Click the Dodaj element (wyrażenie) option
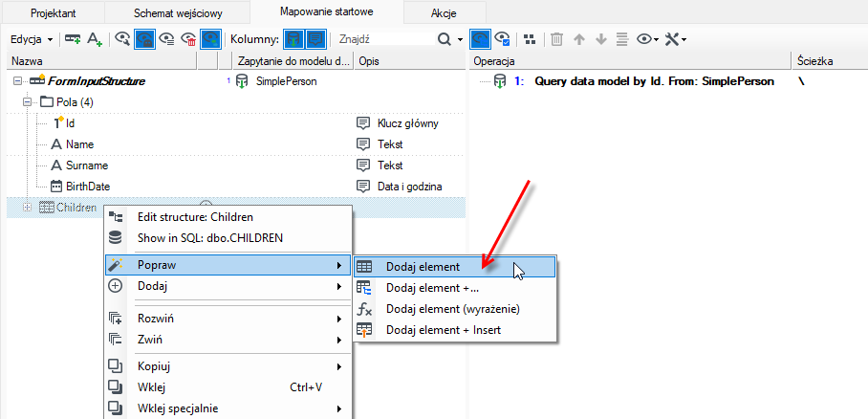 (454, 309)
